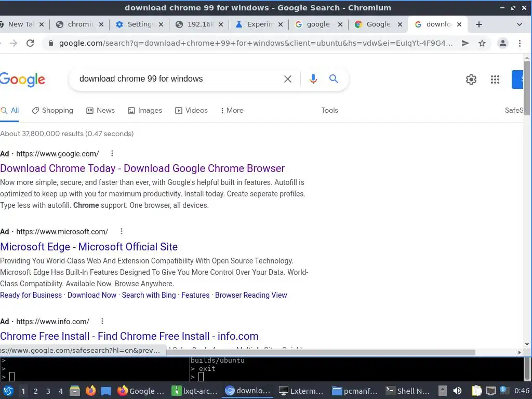532x399 pixels.
Task: Open the Chromium profile avatar menu
Action: tap(502, 43)
